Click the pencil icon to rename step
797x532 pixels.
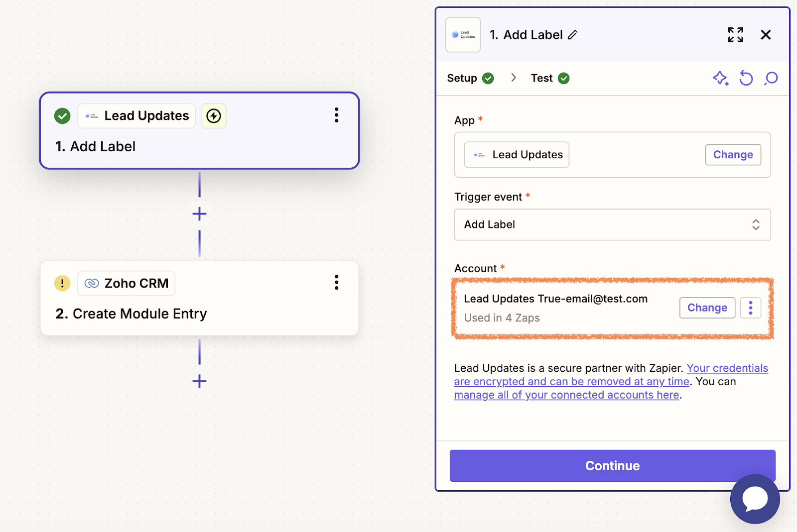coord(573,35)
